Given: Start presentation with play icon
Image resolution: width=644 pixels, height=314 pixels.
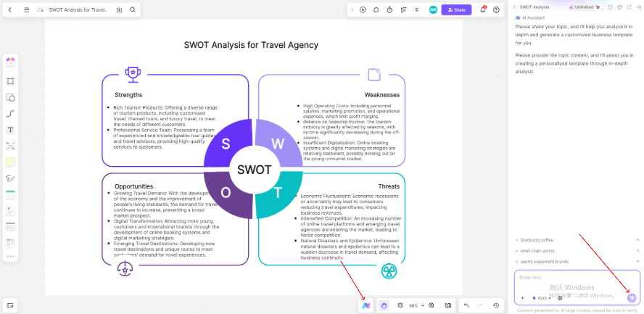Looking at the screenshot, I should [363, 10].
